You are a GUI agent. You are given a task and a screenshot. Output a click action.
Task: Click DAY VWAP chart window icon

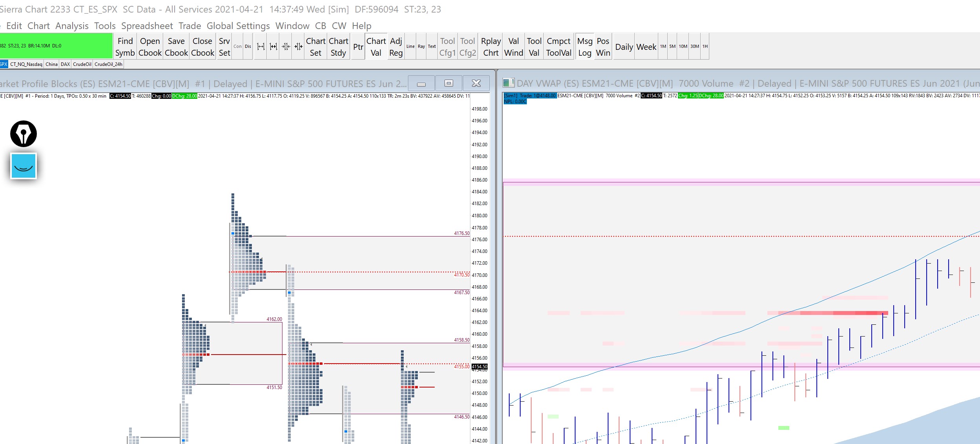click(x=508, y=83)
